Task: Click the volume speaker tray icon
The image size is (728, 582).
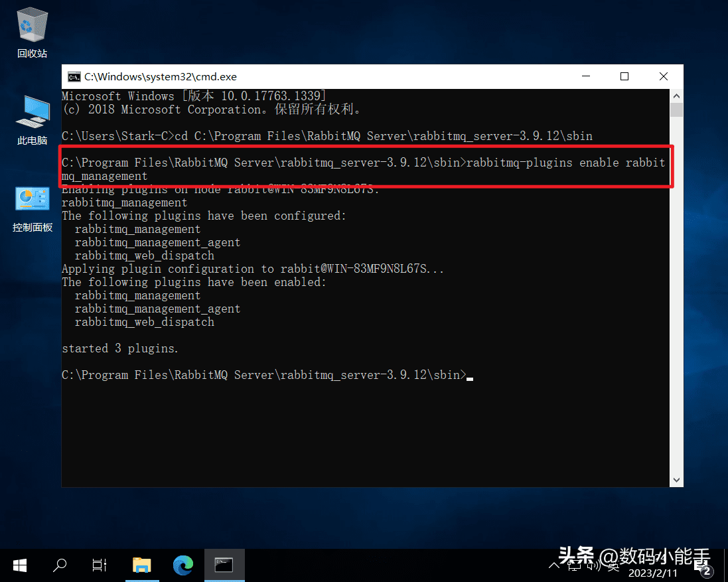Action: click(594, 565)
